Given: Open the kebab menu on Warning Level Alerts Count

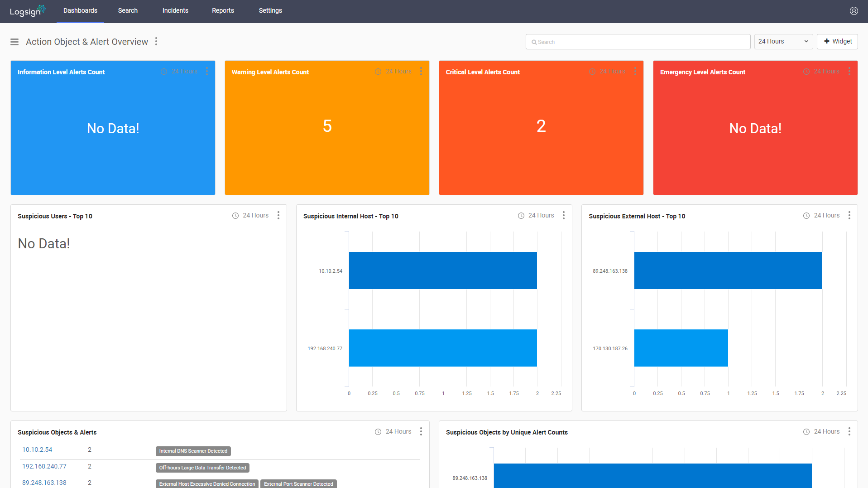Looking at the screenshot, I should tap(421, 71).
